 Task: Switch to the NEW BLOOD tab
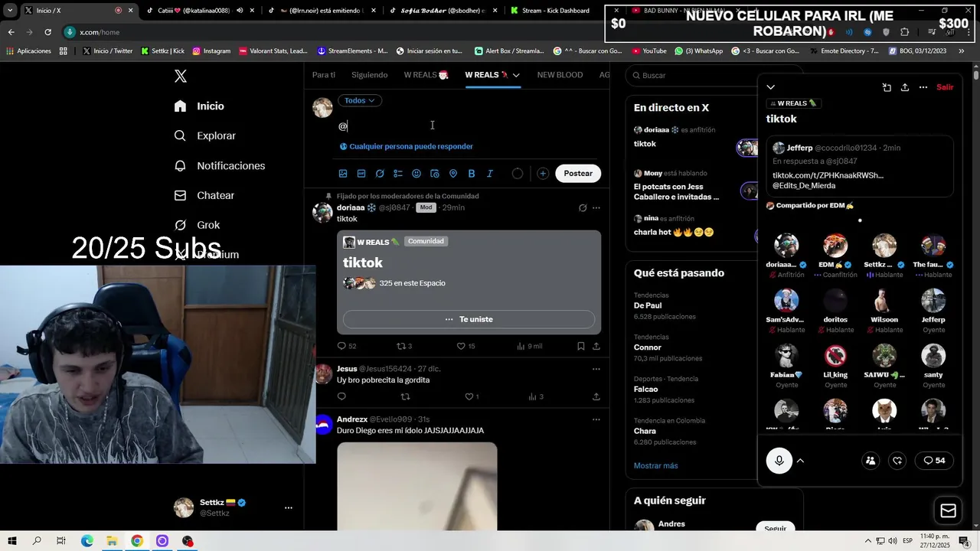(x=560, y=75)
